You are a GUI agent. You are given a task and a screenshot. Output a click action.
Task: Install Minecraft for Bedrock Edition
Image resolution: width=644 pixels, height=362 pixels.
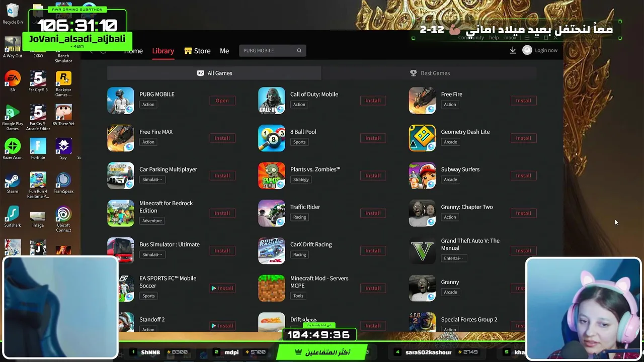pos(222,213)
